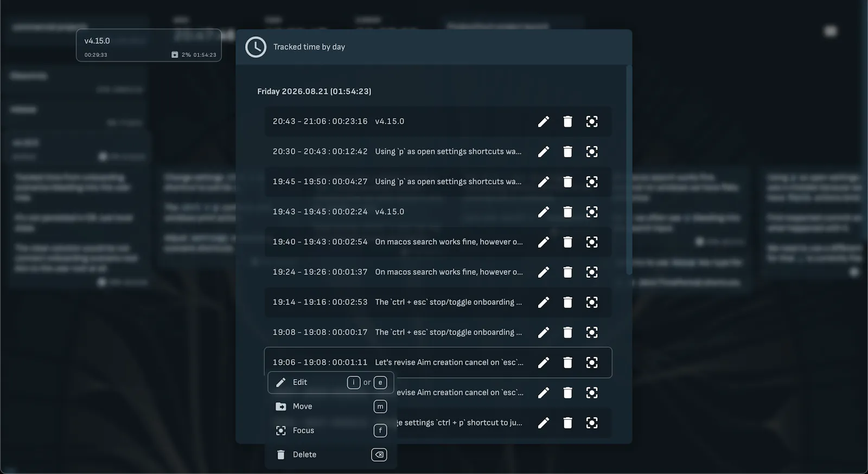Screen dimensions: 868x474
Task: Choose Move in the context menu
Action: 331,406
